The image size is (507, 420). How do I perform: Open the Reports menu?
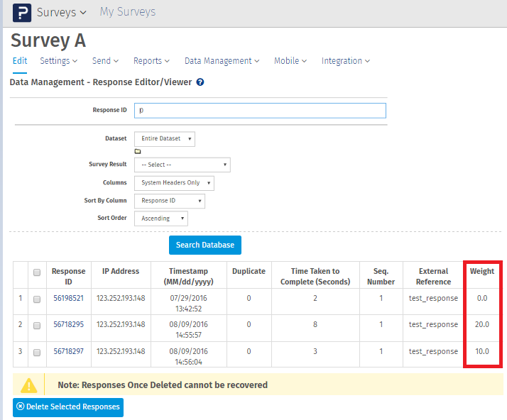(151, 61)
